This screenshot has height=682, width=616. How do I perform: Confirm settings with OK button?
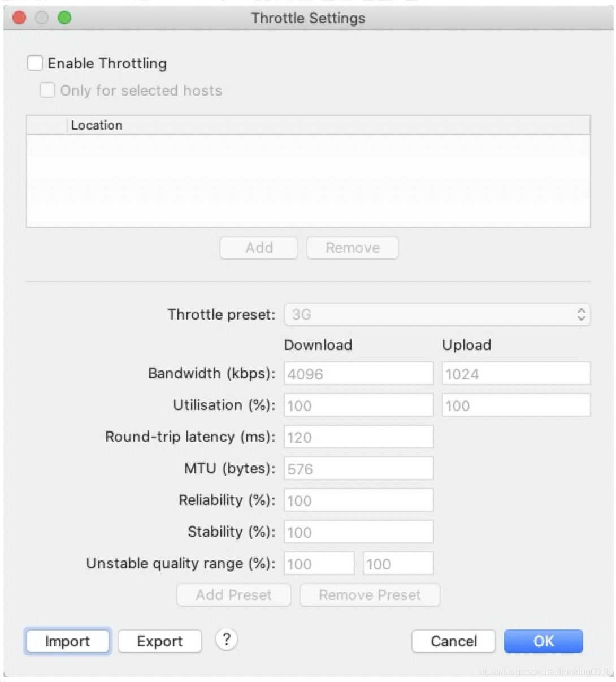tap(543, 641)
